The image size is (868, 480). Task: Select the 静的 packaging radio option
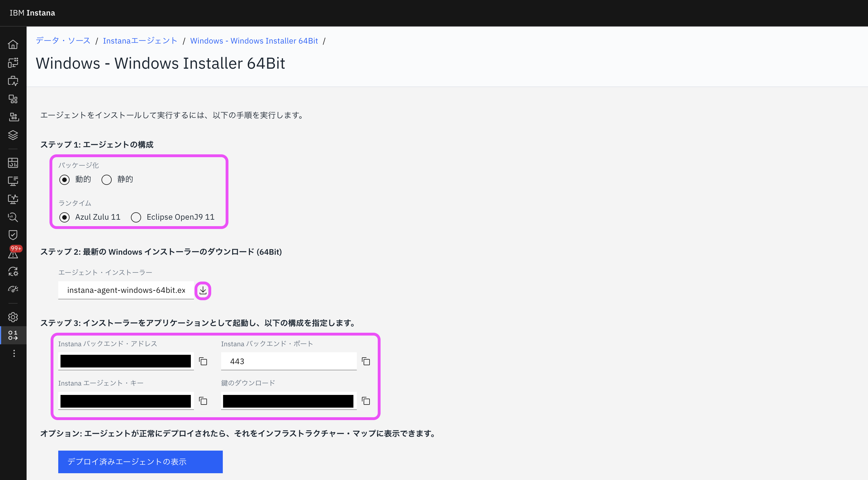107,180
